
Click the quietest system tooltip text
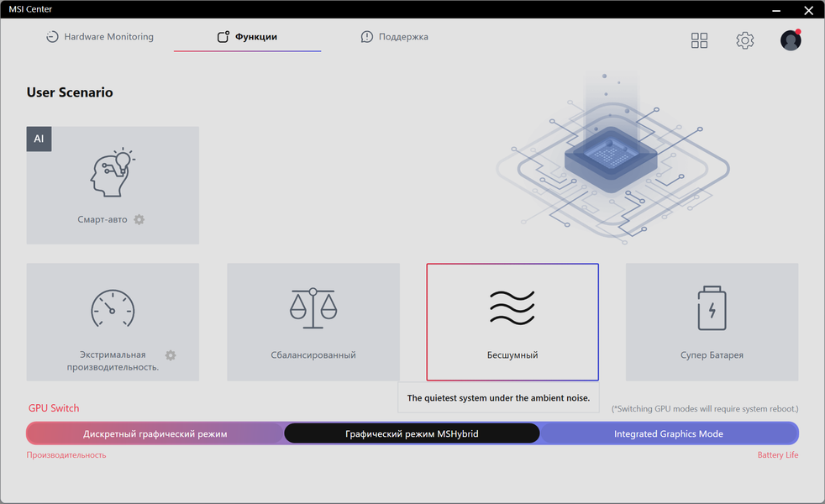(x=498, y=398)
